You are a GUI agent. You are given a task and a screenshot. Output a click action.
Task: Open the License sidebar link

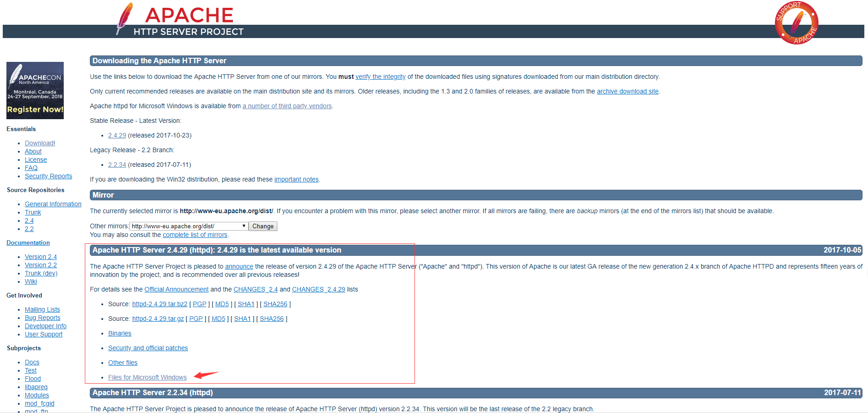click(36, 160)
